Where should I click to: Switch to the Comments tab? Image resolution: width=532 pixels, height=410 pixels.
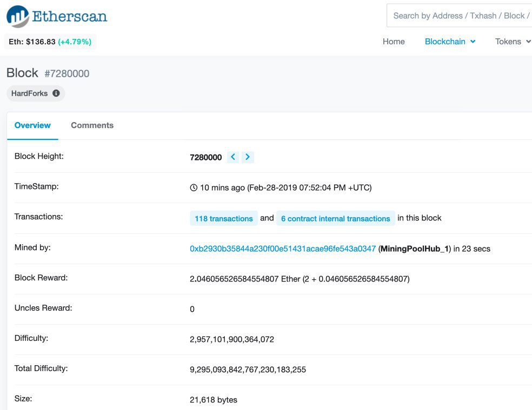pyautogui.click(x=92, y=125)
